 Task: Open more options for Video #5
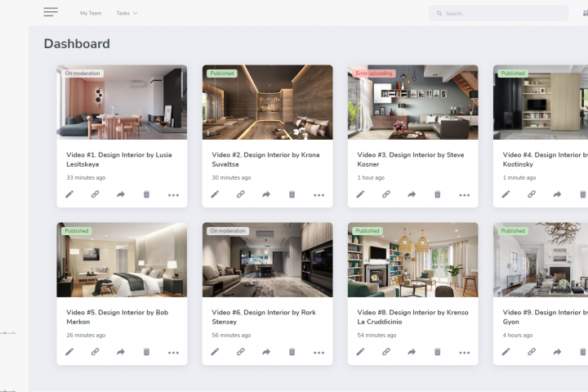[x=173, y=353]
